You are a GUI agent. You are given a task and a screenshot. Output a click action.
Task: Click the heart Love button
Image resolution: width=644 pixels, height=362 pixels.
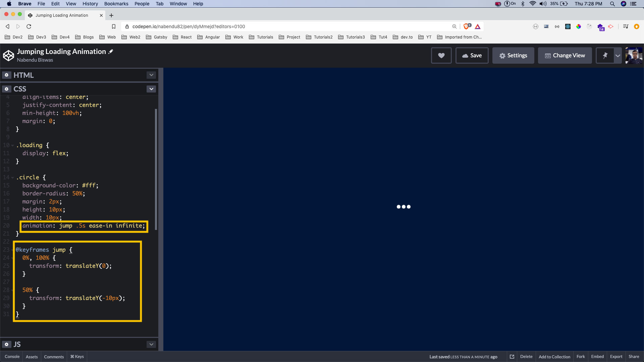(441, 56)
